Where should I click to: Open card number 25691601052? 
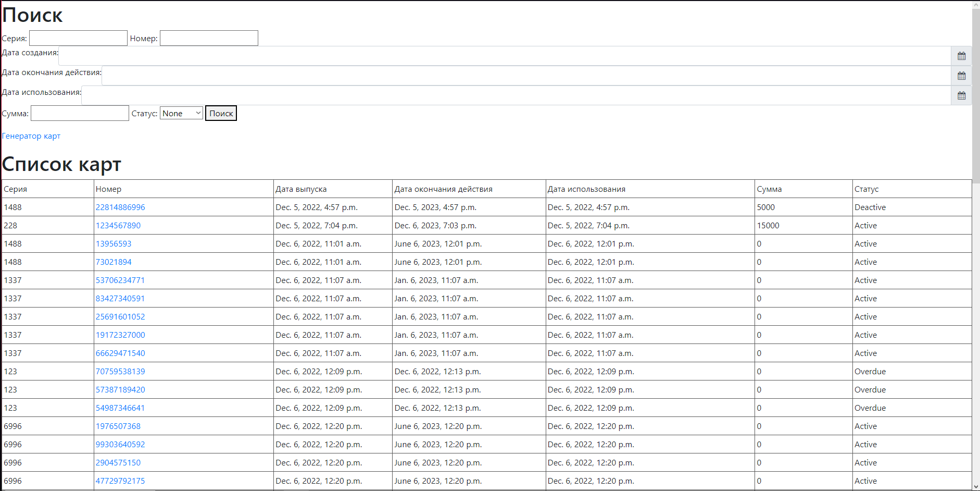pyautogui.click(x=120, y=317)
